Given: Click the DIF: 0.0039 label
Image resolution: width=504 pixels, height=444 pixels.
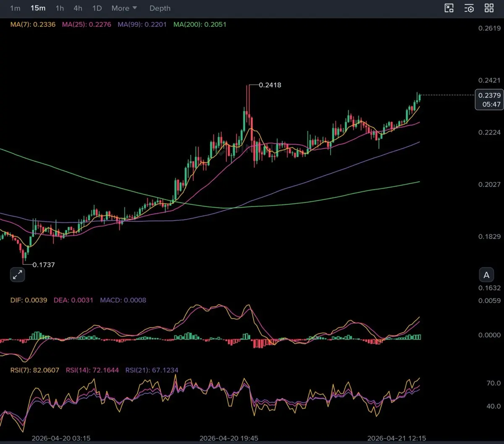Looking at the screenshot, I should pos(29,300).
